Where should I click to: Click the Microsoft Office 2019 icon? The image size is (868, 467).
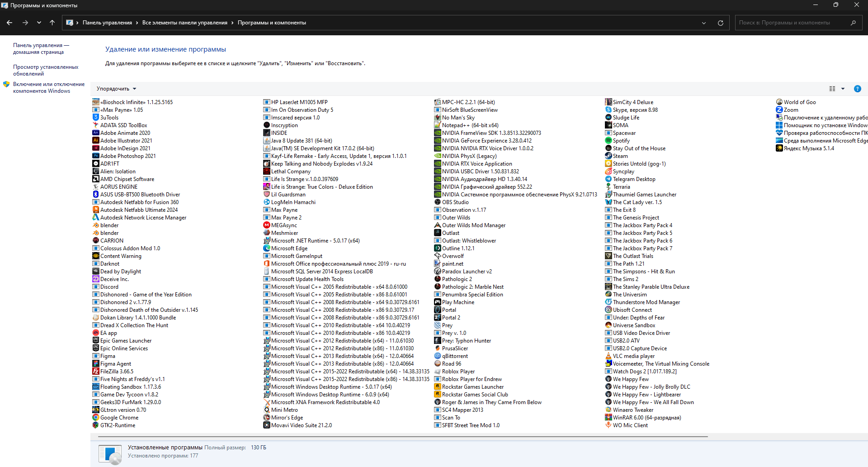click(267, 264)
